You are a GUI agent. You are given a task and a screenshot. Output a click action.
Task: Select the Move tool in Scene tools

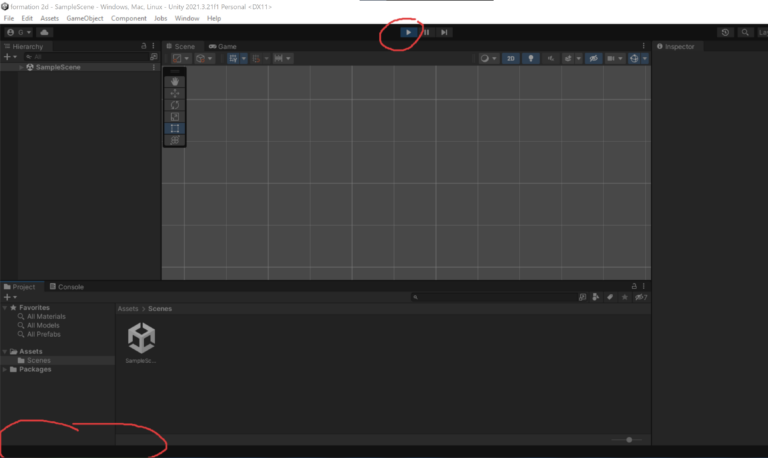point(175,93)
